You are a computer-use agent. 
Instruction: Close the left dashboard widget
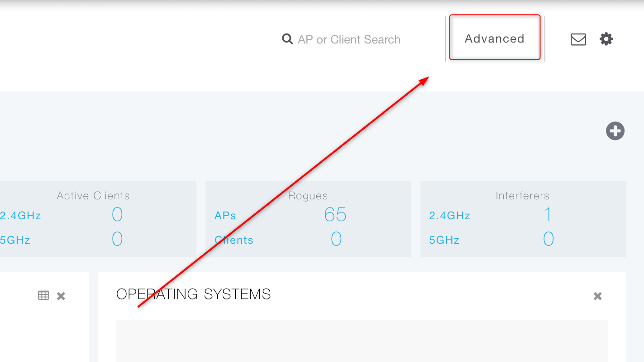coord(61,296)
